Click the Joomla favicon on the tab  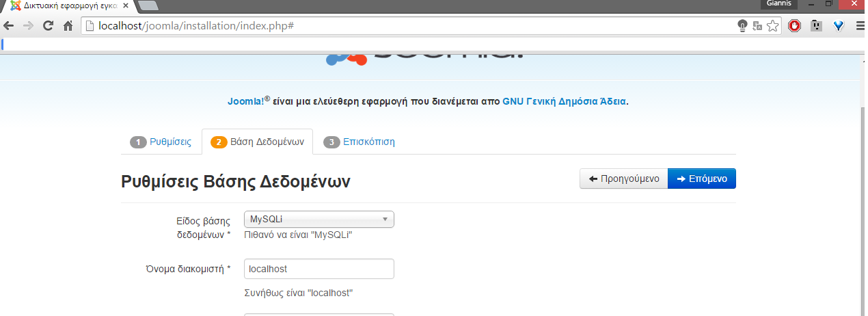tap(15, 5)
